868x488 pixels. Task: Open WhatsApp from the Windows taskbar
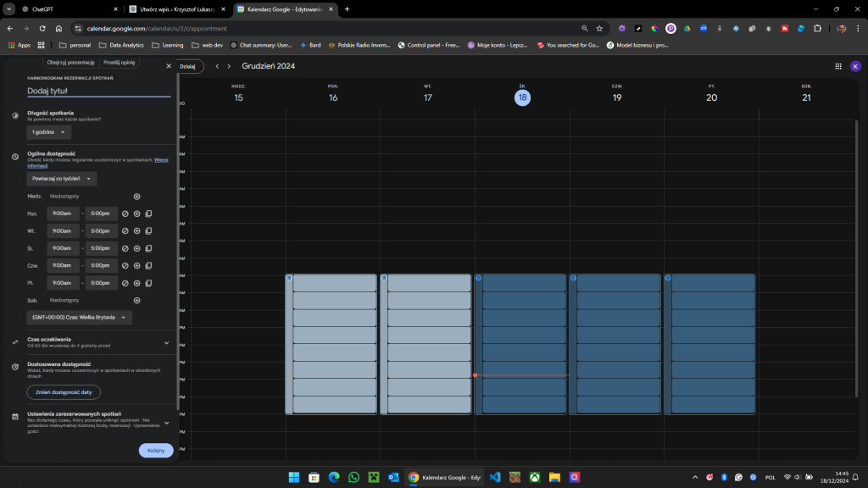(353, 478)
